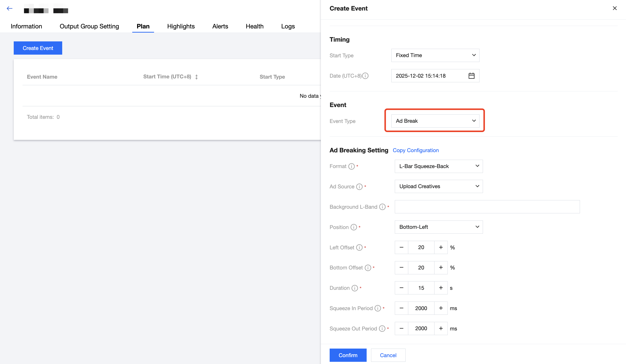Image resolution: width=626 pixels, height=364 pixels.
Task: Expand the Event Type Ad Break dropdown
Action: point(435,121)
